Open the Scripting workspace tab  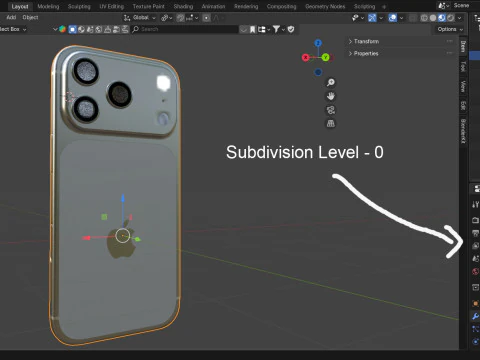[x=364, y=6]
